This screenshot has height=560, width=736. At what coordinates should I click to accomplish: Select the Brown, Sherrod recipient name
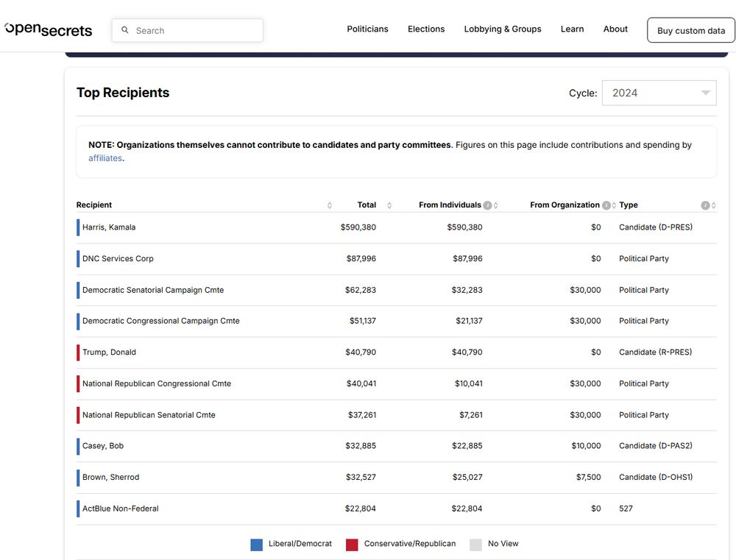(111, 477)
